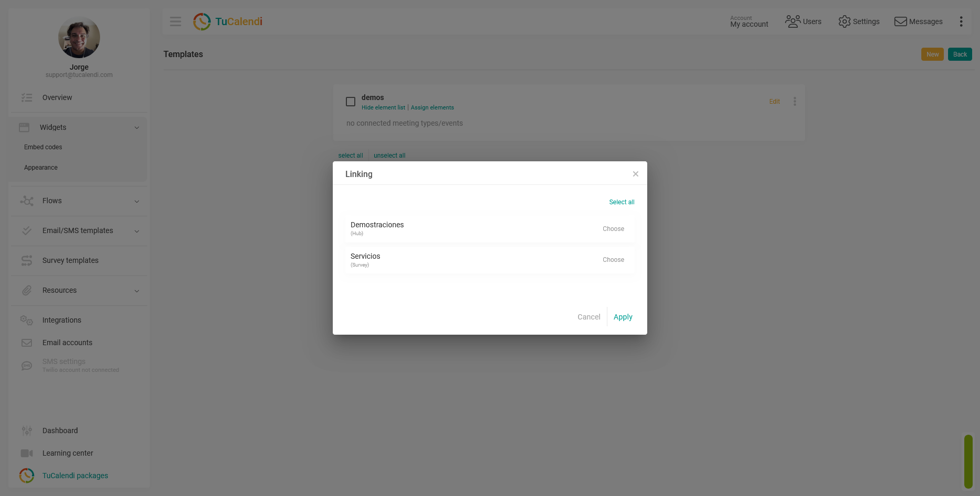Click the Resources paperclip icon

tap(27, 290)
